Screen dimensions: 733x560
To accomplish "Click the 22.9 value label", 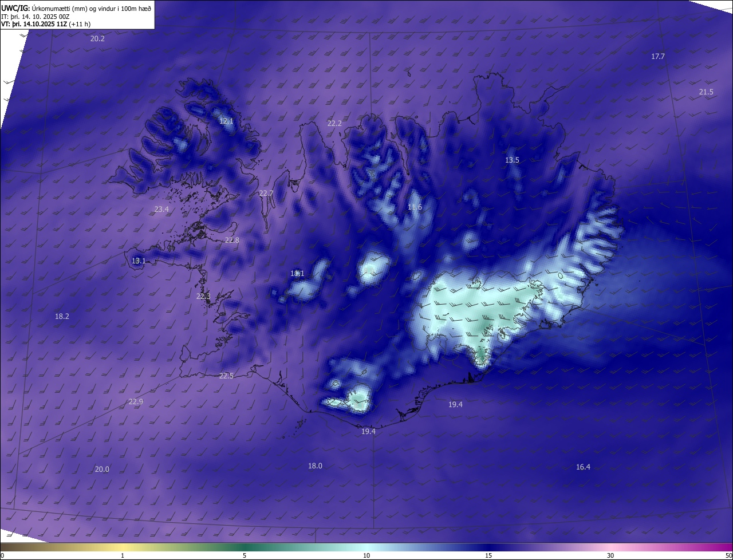I will pyautogui.click(x=136, y=402).
